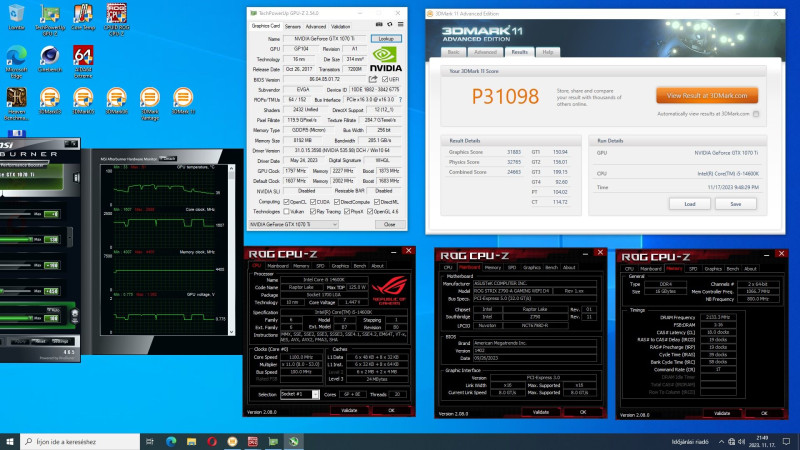Open the Core Temp desktop shortcut
The width and height of the screenshot is (800, 450).
[x=83, y=17]
